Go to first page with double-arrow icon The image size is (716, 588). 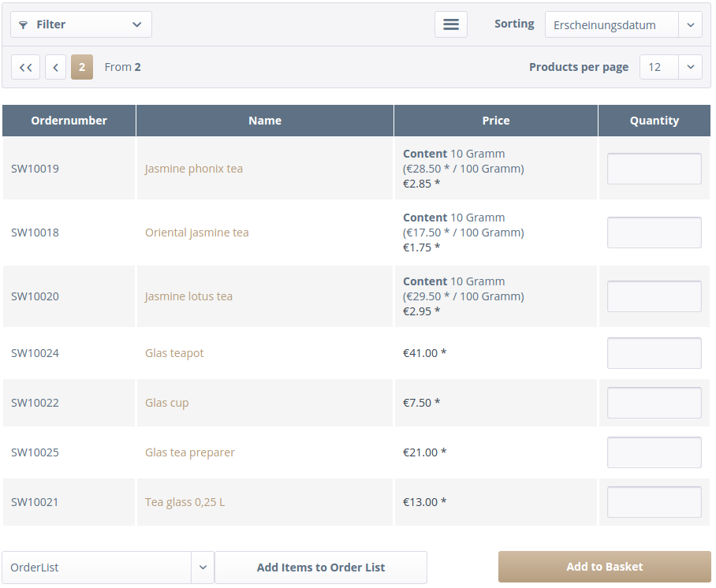25,67
